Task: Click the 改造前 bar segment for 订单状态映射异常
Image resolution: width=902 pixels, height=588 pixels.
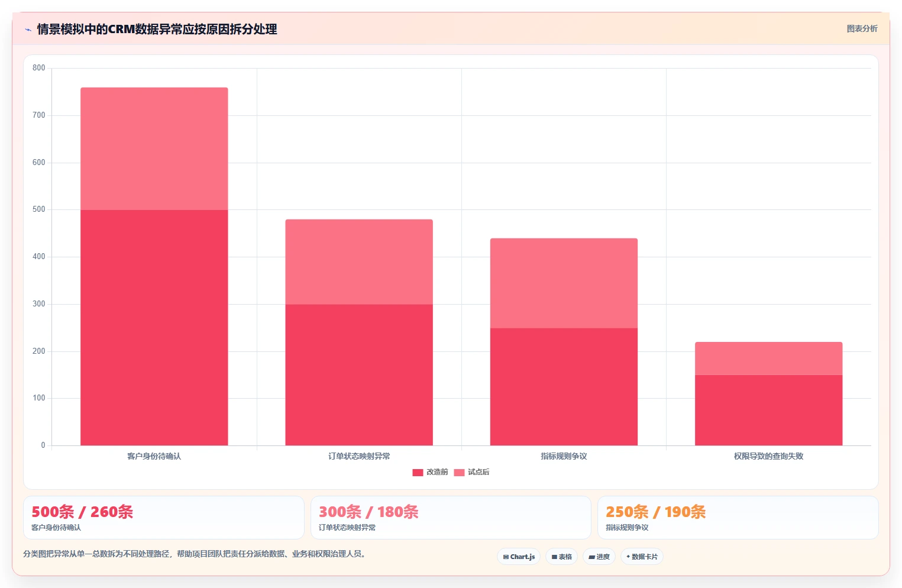Action: pyautogui.click(x=359, y=375)
